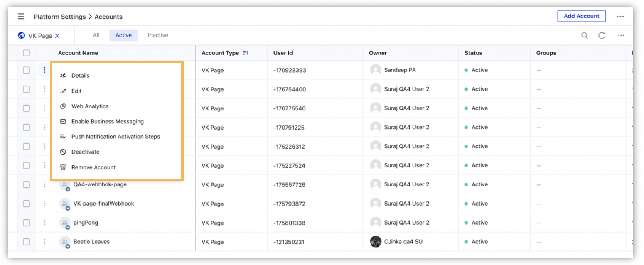
Task: Switch to the All tab
Action: click(x=96, y=35)
